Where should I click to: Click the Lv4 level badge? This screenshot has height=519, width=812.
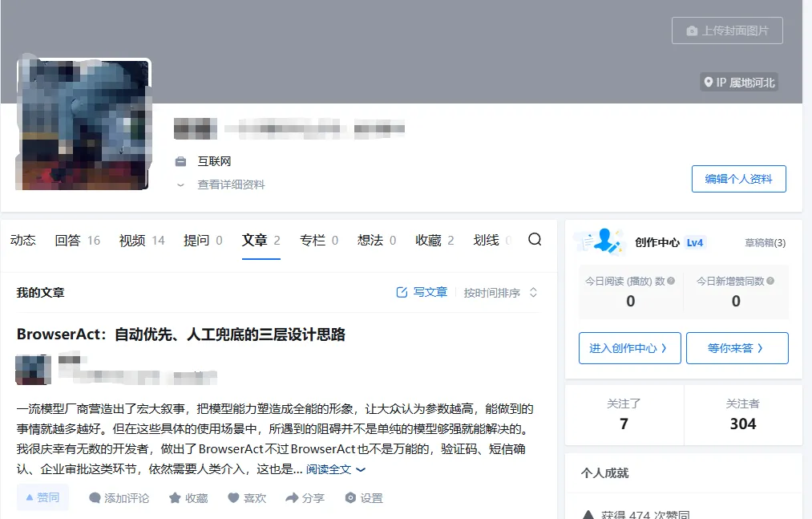[x=694, y=242]
